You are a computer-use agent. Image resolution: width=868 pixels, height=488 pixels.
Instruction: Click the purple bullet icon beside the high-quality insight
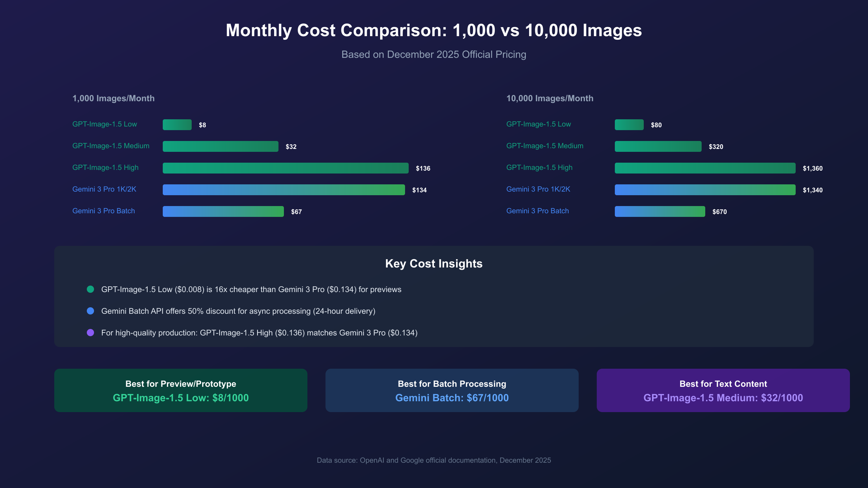pyautogui.click(x=90, y=333)
